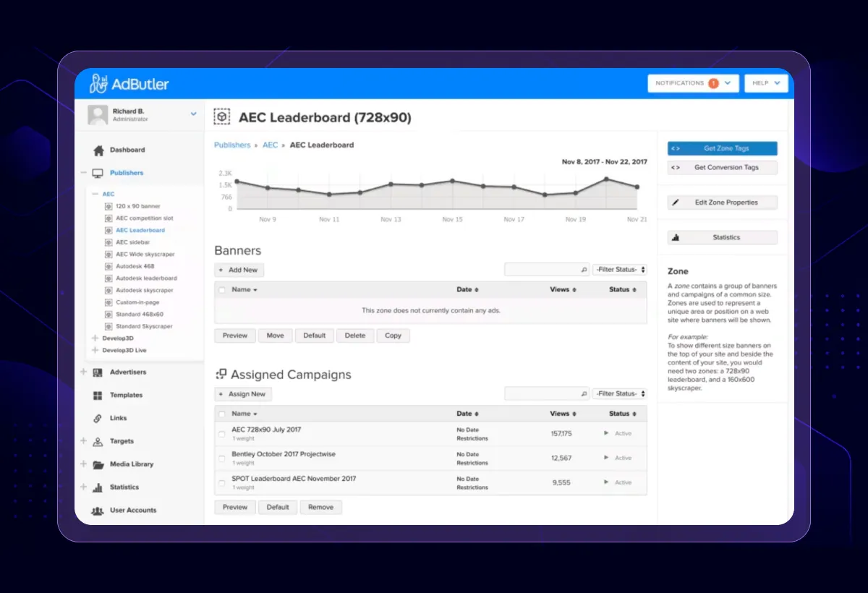Click the Assigned Campaigns heading icon
Viewport: 868px width, 593px height.
point(221,375)
